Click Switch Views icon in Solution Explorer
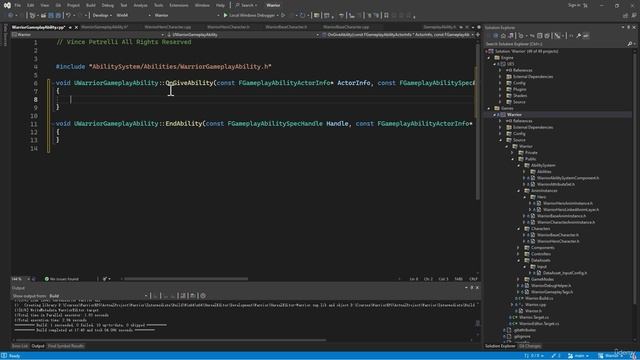Viewport: 640px width, 360px height. pyautogui.click(x=511, y=36)
